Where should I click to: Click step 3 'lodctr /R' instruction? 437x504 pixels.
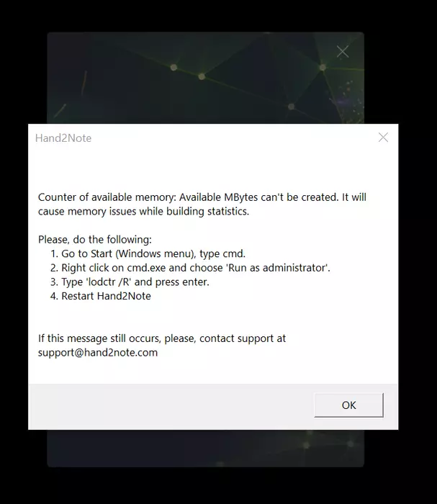[130, 282]
